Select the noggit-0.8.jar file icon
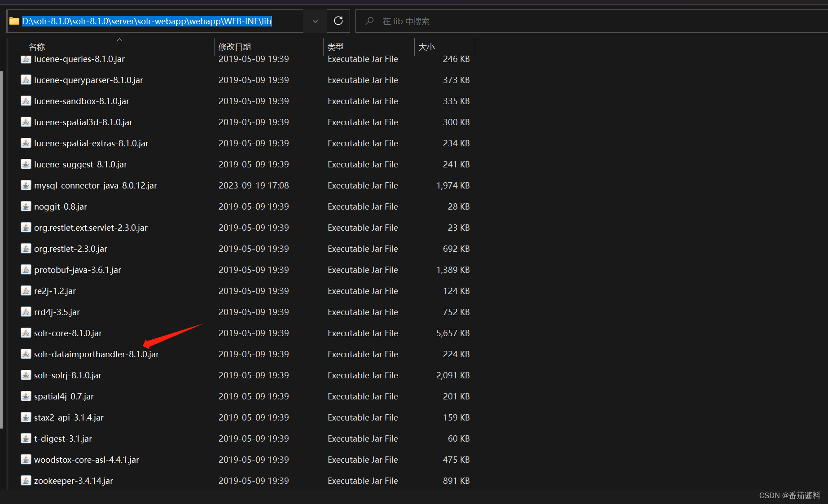828x504 pixels. point(26,206)
